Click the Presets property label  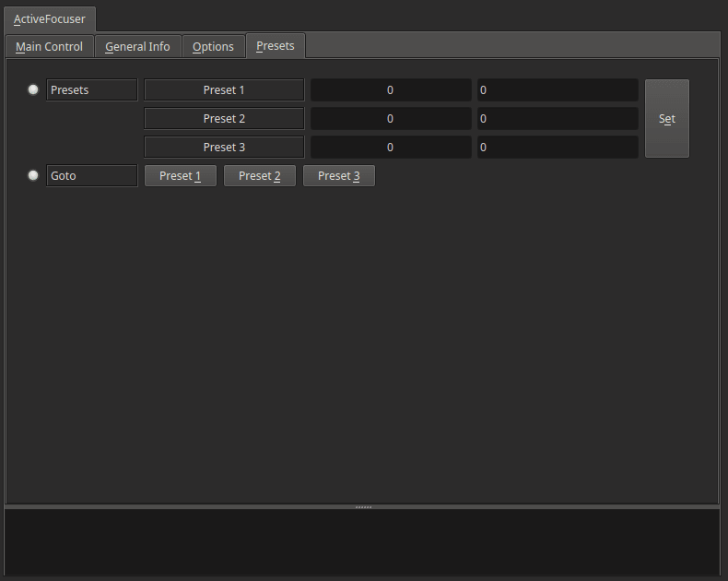pos(92,89)
